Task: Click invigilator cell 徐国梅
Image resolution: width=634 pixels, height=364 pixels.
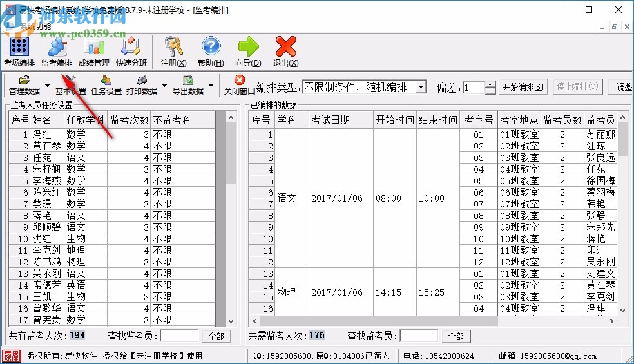Action: (x=601, y=181)
